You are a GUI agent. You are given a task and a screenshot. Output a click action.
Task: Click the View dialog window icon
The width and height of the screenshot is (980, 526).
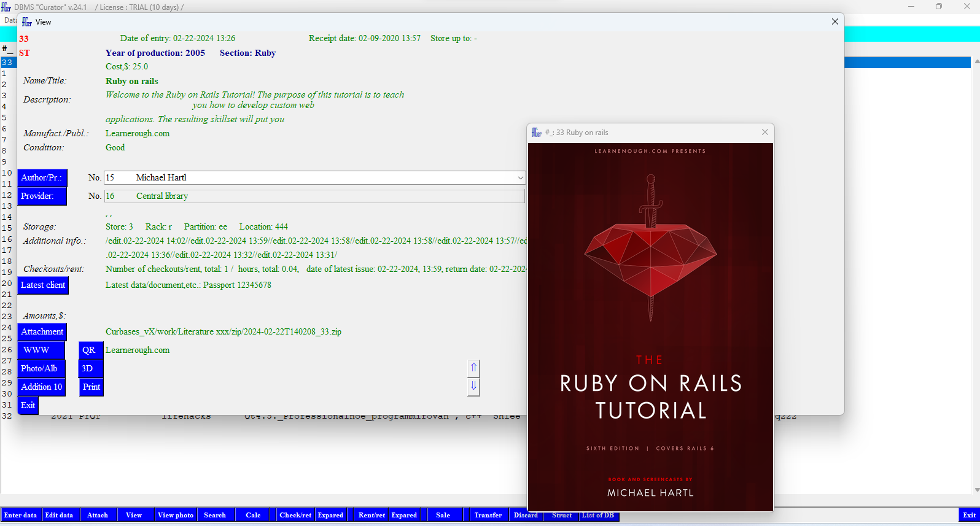pyautogui.click(x=27, y=22)
